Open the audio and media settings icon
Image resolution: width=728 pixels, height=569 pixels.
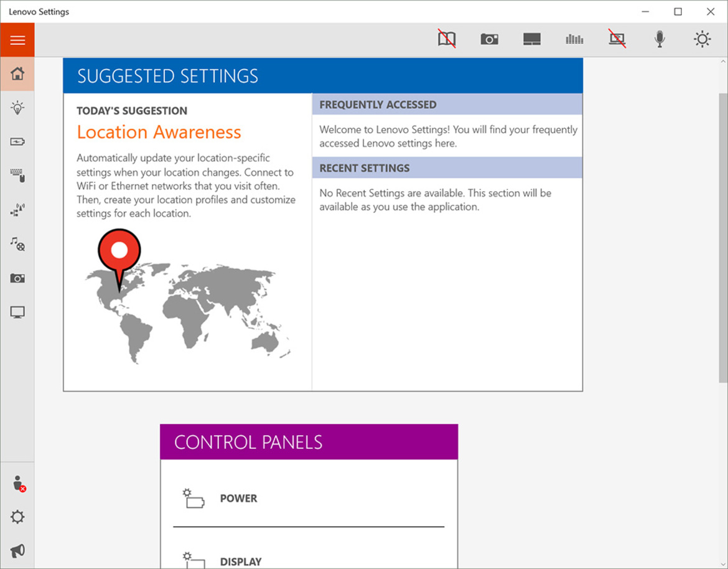17,244
